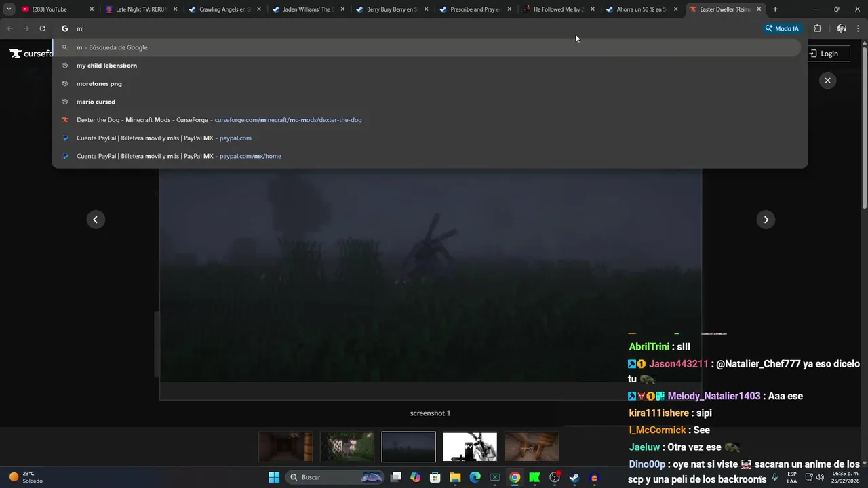This screenshot has height=488, width=868.
Task: Go to next gallery screenshot
Action: pos(766,220)
